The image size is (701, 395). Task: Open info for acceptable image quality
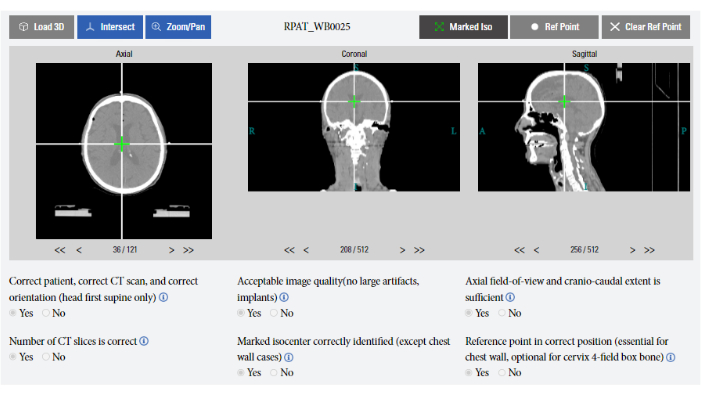point(284,297)
